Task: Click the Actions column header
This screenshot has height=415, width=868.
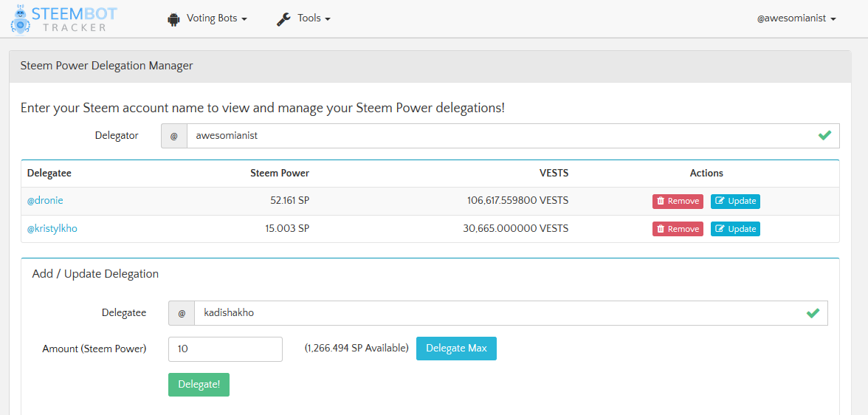Action: point(706,173)
